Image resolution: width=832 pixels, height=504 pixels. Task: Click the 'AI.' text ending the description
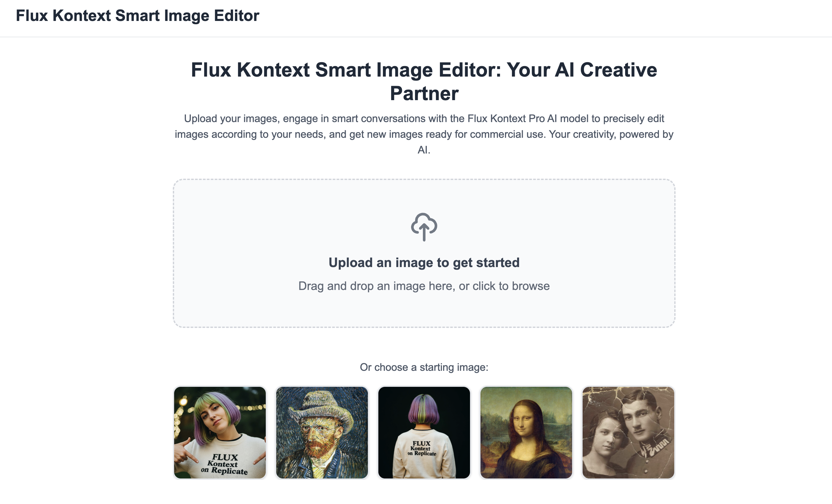(424, 150)
